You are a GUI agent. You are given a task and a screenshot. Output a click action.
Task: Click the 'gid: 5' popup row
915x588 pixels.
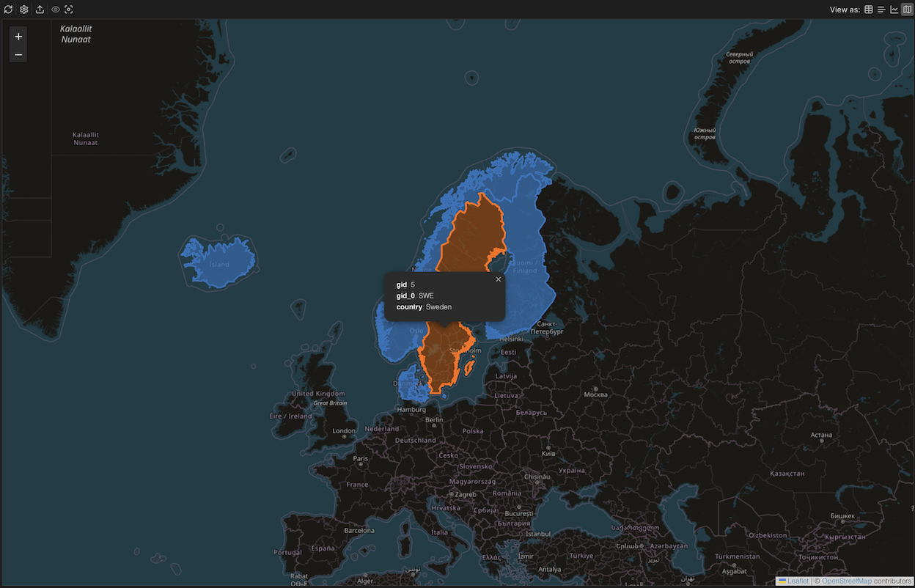coord(405,284)
